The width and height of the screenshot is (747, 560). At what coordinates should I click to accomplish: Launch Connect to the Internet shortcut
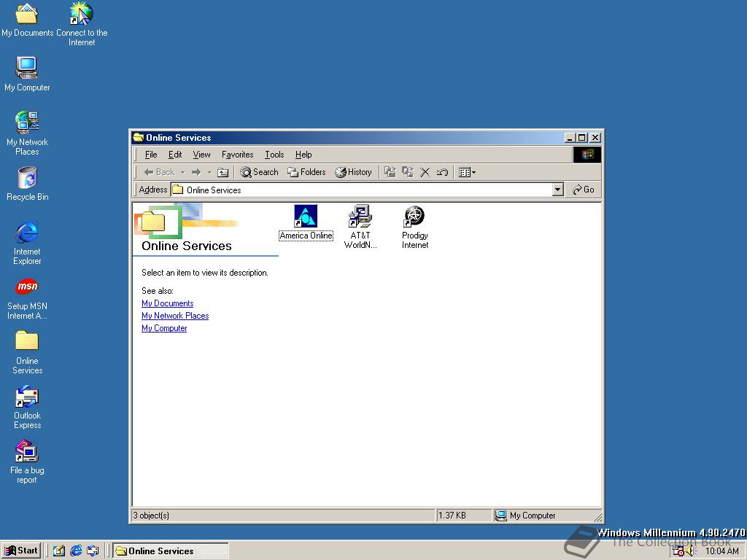pos(82,24)
